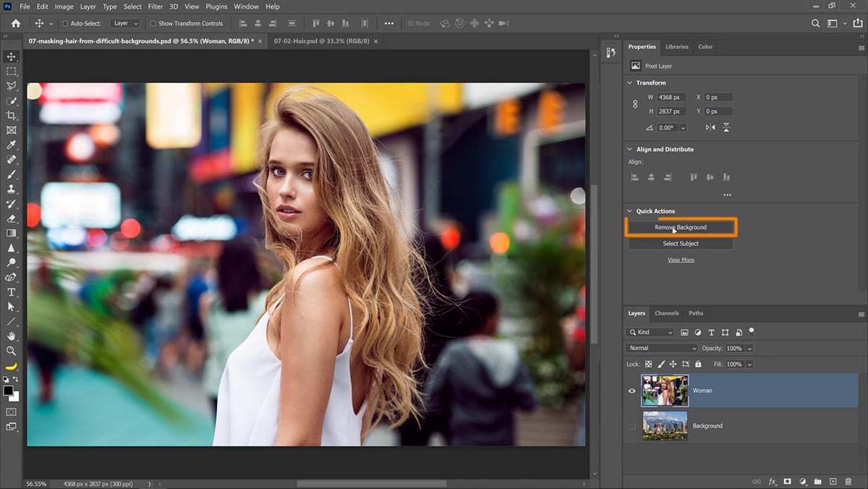Create new adjustment layer icon
The image size is (868, 489).
(x=803, y=481)
